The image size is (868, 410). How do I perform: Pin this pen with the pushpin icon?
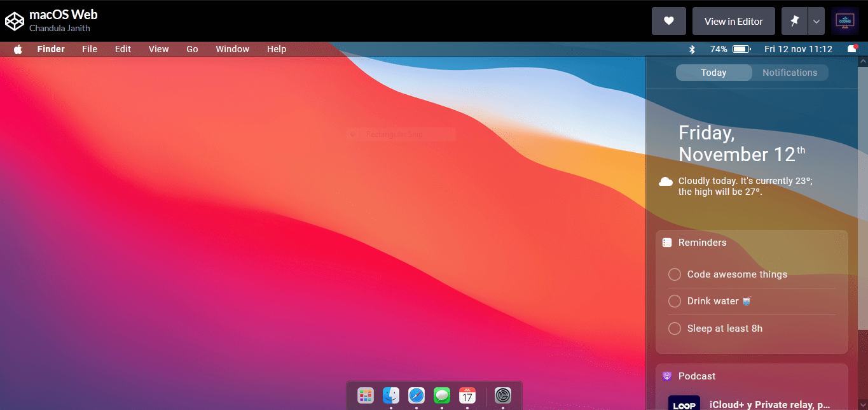(x=794, y=21)
